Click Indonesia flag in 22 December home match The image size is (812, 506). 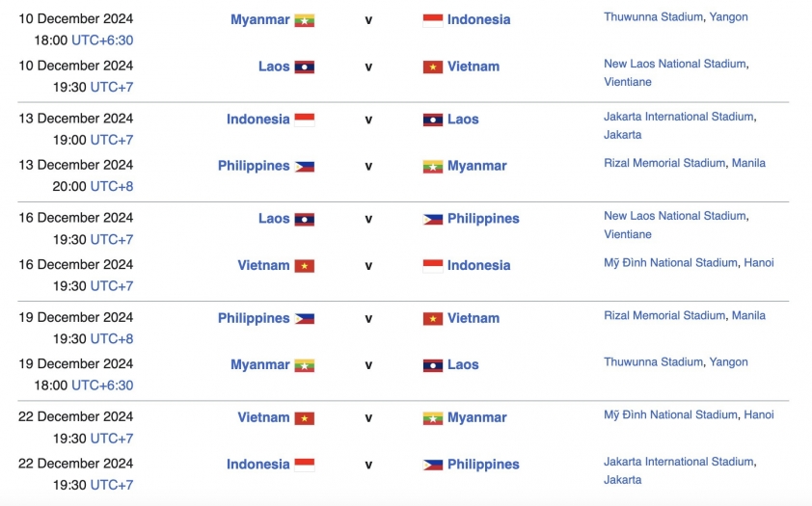point(305,466)
